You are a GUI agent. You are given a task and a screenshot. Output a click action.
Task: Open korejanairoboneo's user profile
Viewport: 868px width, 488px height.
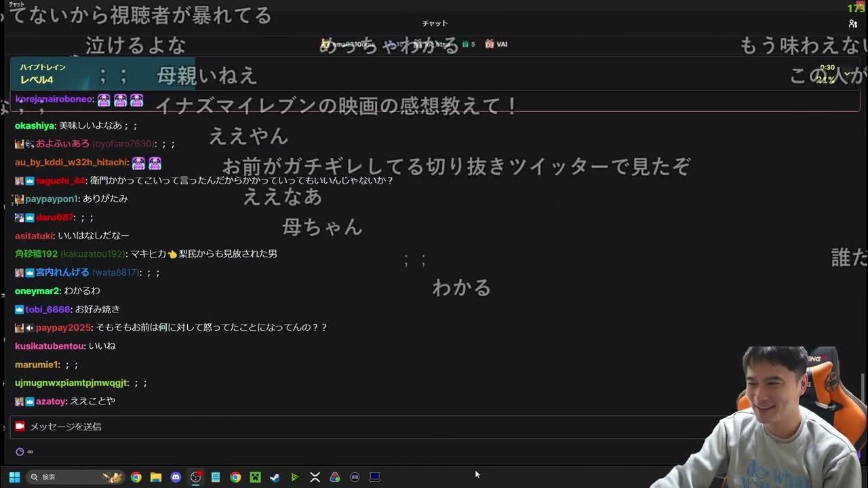[54, 99]
